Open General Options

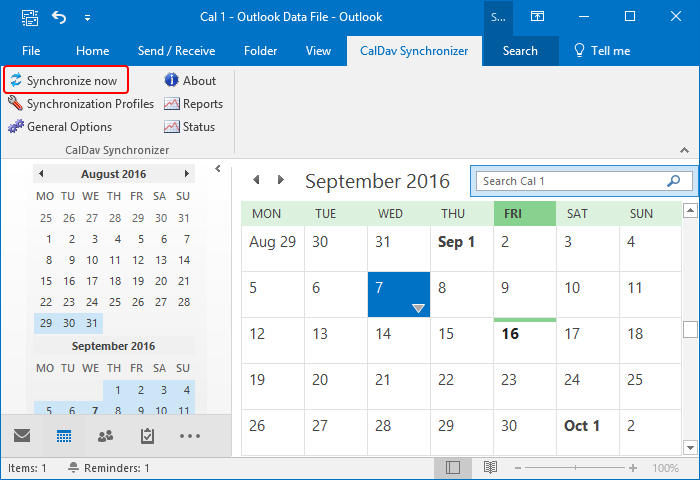click(x=60, y=127)
